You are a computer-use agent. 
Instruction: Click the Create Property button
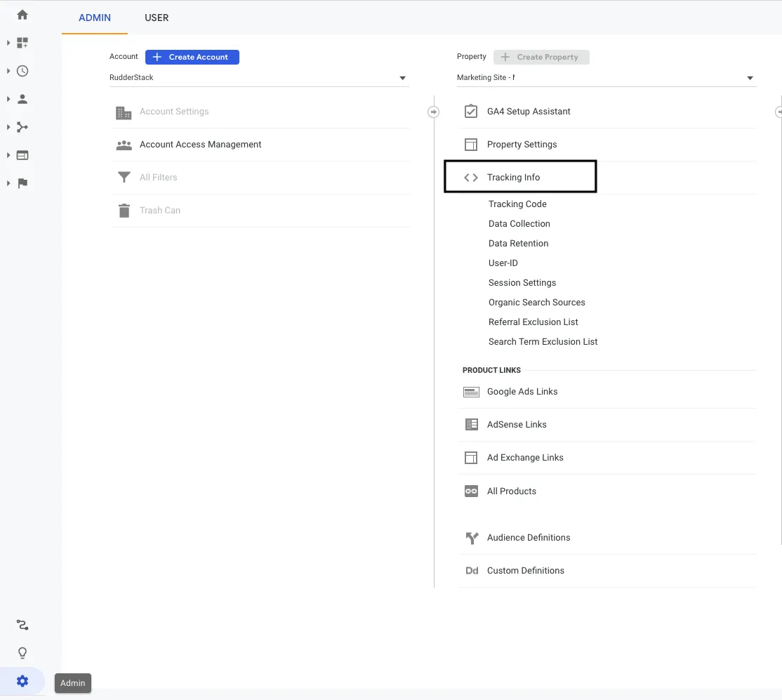click(x=541, y=57)
